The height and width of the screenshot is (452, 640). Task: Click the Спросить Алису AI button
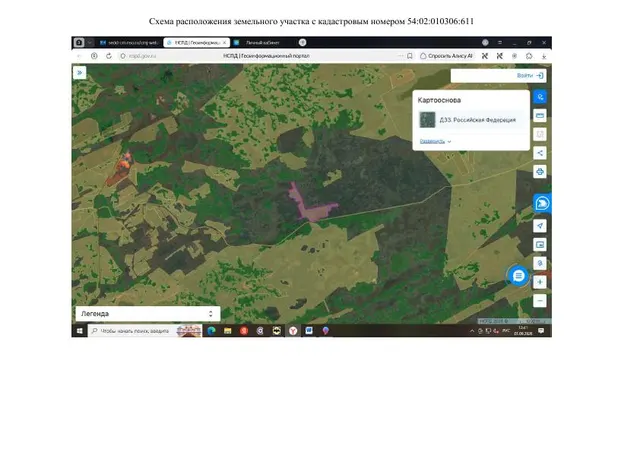[x=446, y=56]
